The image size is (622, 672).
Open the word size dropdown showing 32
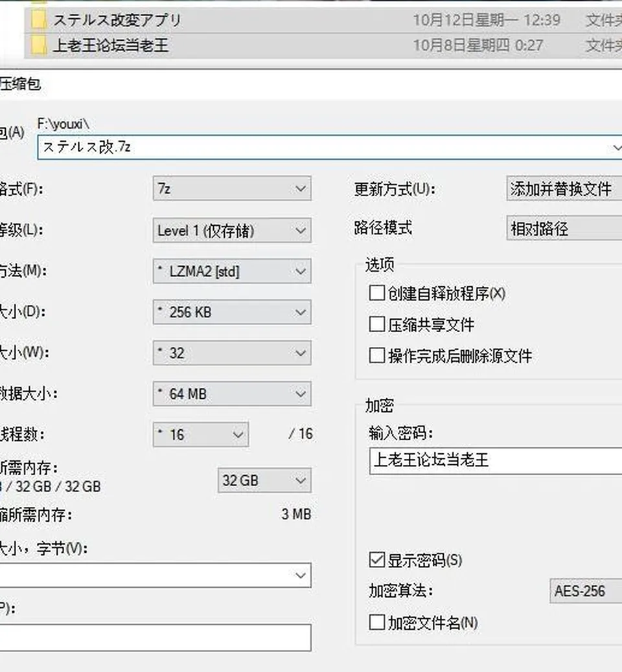click(x=232, y=353)
